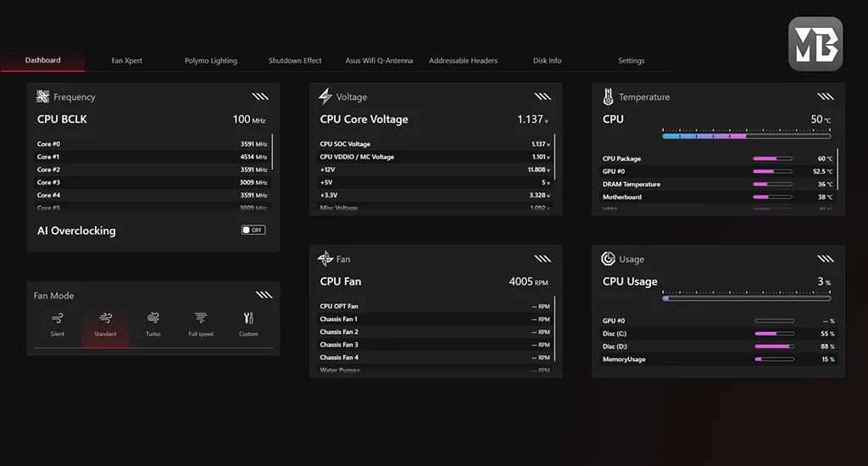Click the Voltage lightning bolt icon
This screenshot has height=466, width=868.
point(325,97)
